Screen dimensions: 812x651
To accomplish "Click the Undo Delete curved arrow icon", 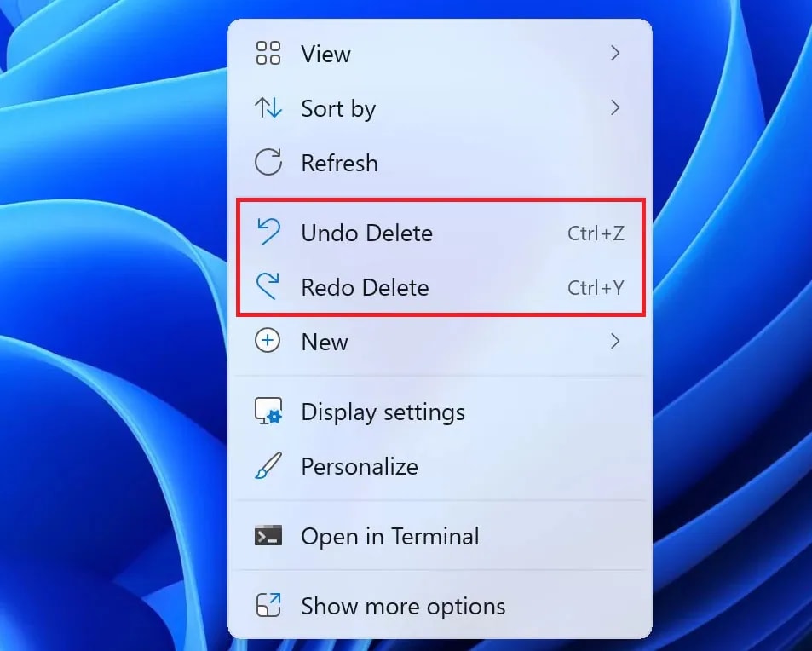I will tap(268, 232).
